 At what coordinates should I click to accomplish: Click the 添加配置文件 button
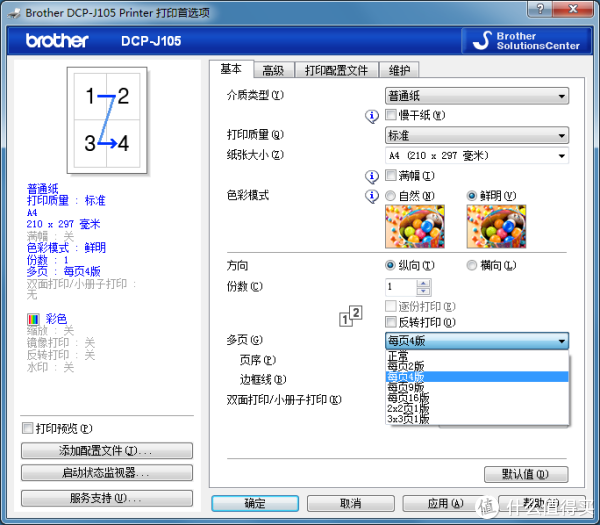(107, 451)
